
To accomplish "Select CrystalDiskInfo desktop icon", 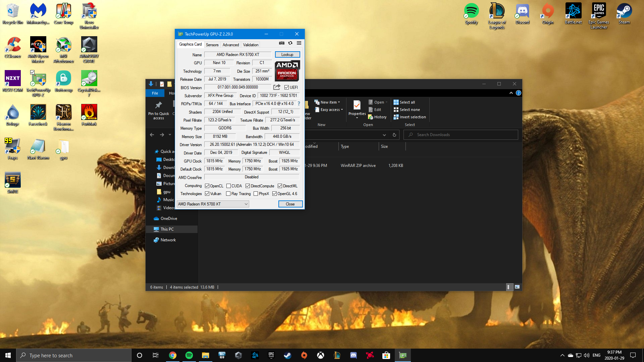I will tap(89, 83).
